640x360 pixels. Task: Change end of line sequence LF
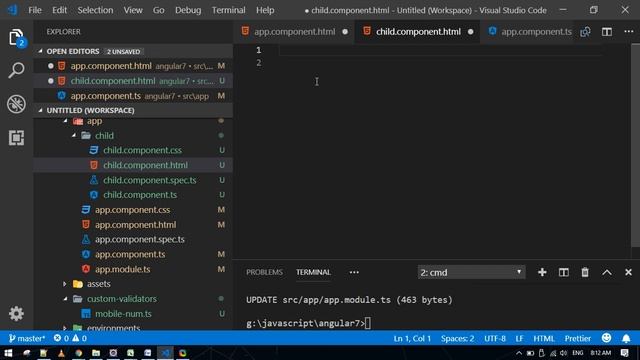519,338
